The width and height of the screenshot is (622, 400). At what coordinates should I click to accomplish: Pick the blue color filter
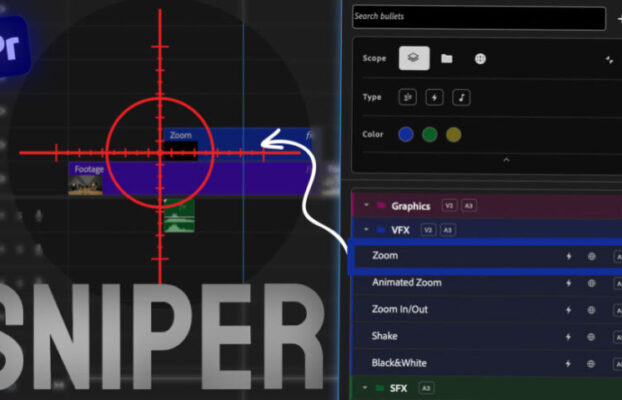coord(406,134)
